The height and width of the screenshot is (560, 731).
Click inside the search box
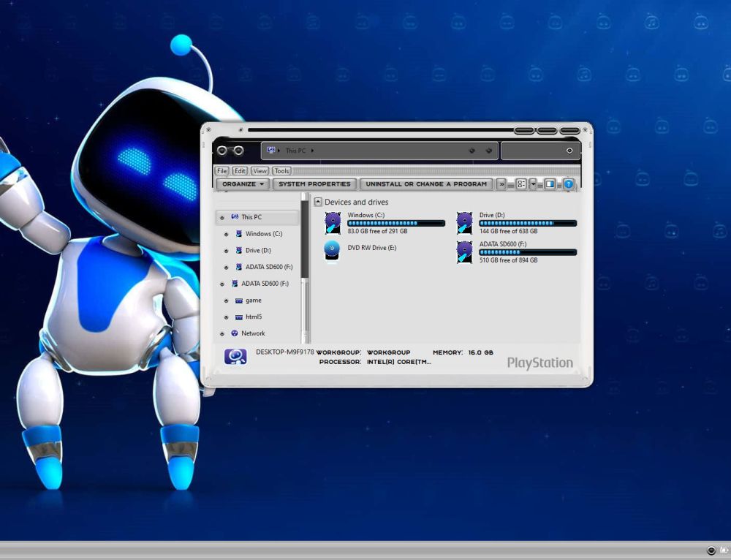click(x=541, y=151)
